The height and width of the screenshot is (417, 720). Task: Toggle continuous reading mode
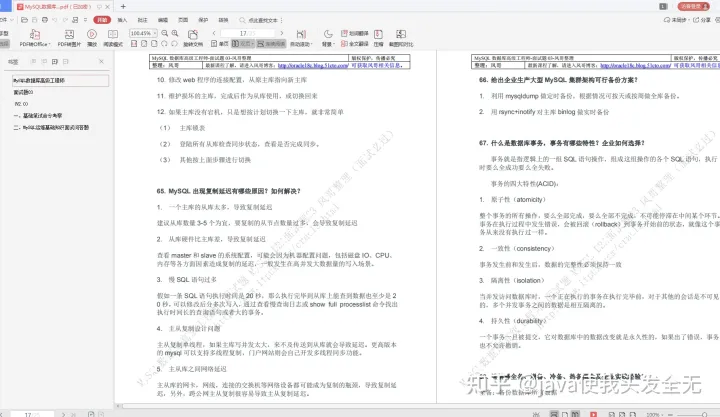(x=271, y=44)
